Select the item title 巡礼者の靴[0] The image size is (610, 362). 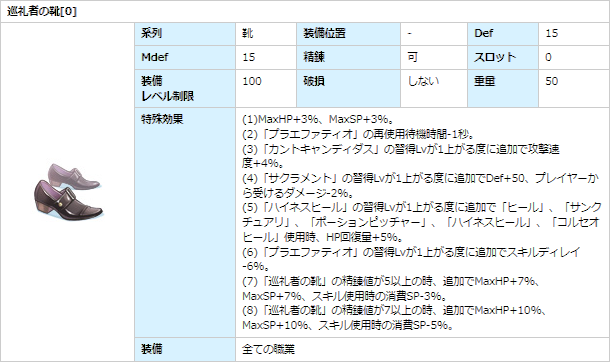coord(42,11)
